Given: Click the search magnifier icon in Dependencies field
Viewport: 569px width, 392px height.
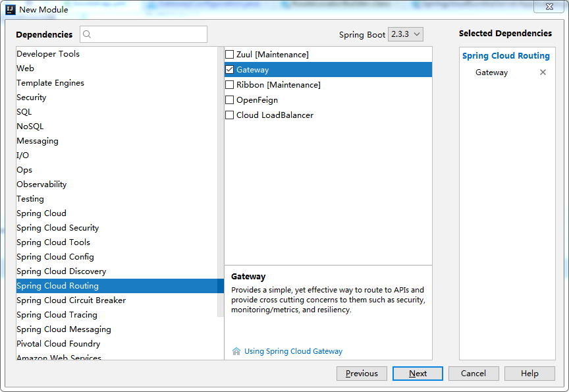Looking at the screenshot, I should 87,34.
